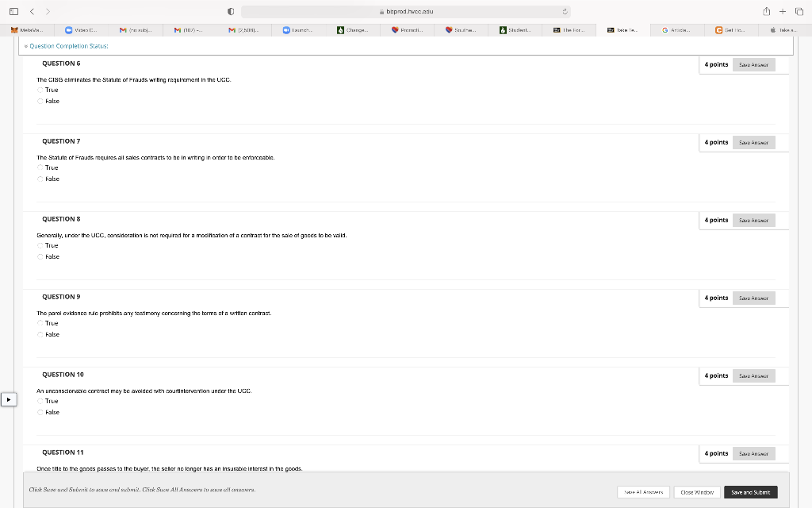The width and height of the screenshot is (812, 508).
Task: Toggle the Safari sidebar icon
Action: [14, 11]
